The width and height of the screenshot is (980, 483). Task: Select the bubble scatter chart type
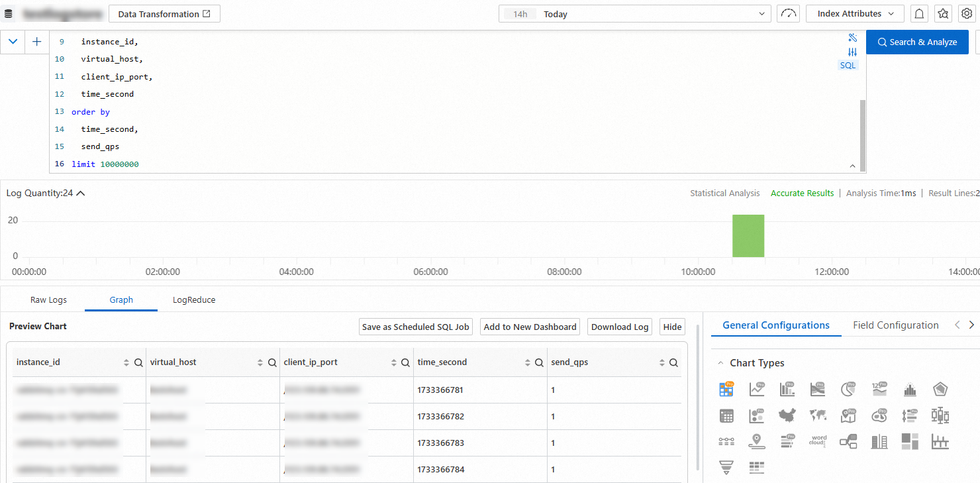point(757,415)
